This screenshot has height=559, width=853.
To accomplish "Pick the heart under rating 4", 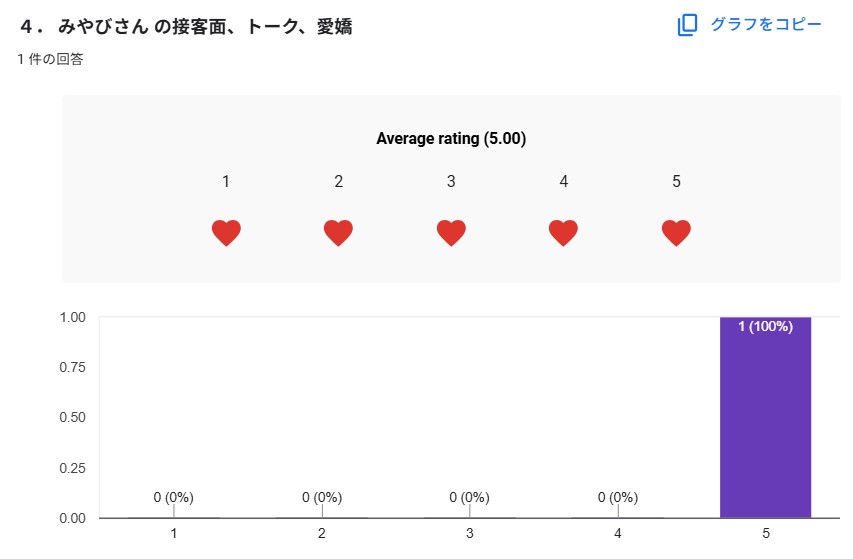I will (x=564, y=233).
